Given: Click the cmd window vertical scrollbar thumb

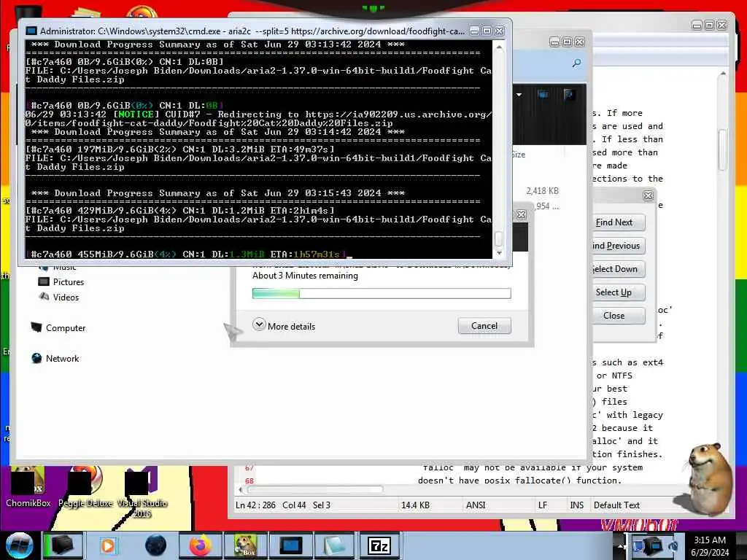Looking at the screenshot, I should coord(499,238).
